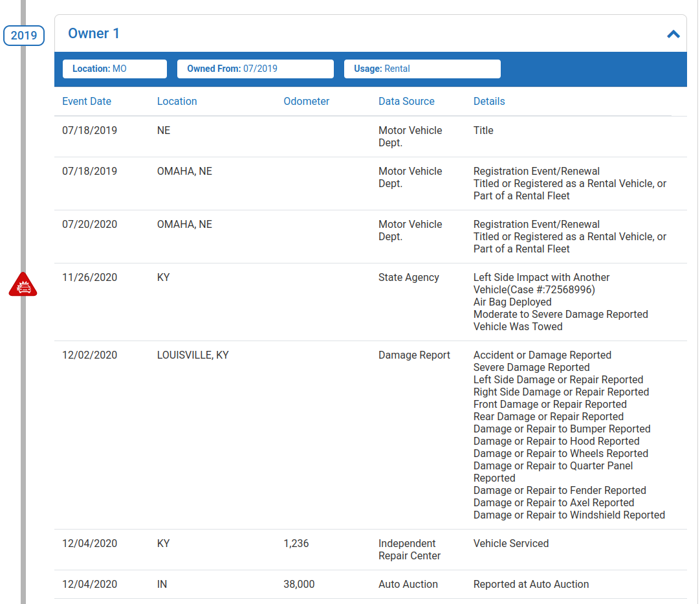Click Damage or Repair to Wheels Reported
Screen dimensions: 700x604
coord(560,453)
